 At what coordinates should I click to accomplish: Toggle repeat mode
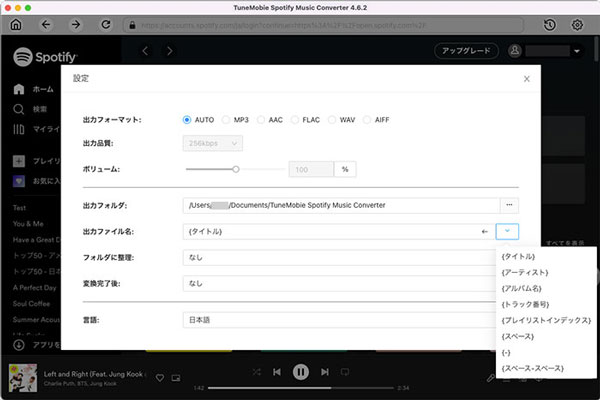[x=345, y=372]
